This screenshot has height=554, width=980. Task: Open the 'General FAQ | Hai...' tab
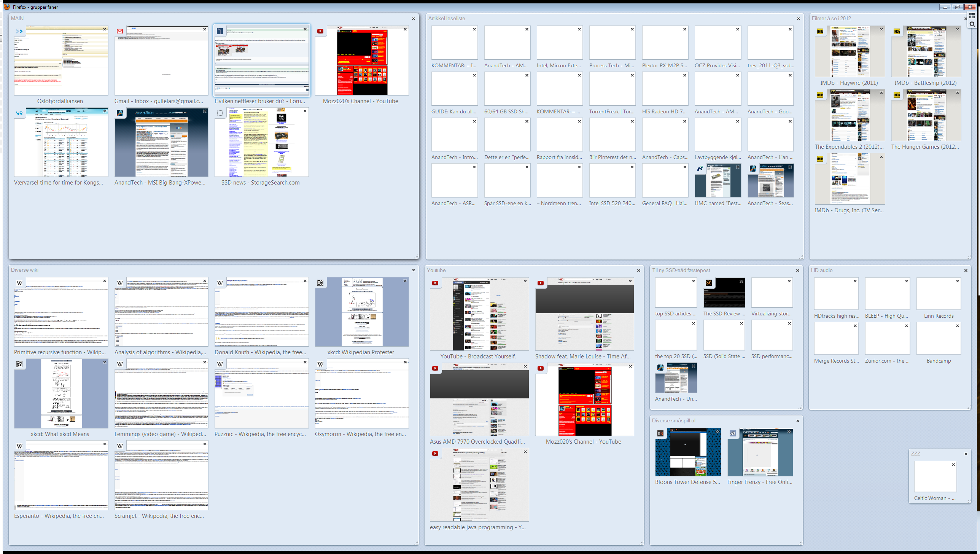coord(665,181)
